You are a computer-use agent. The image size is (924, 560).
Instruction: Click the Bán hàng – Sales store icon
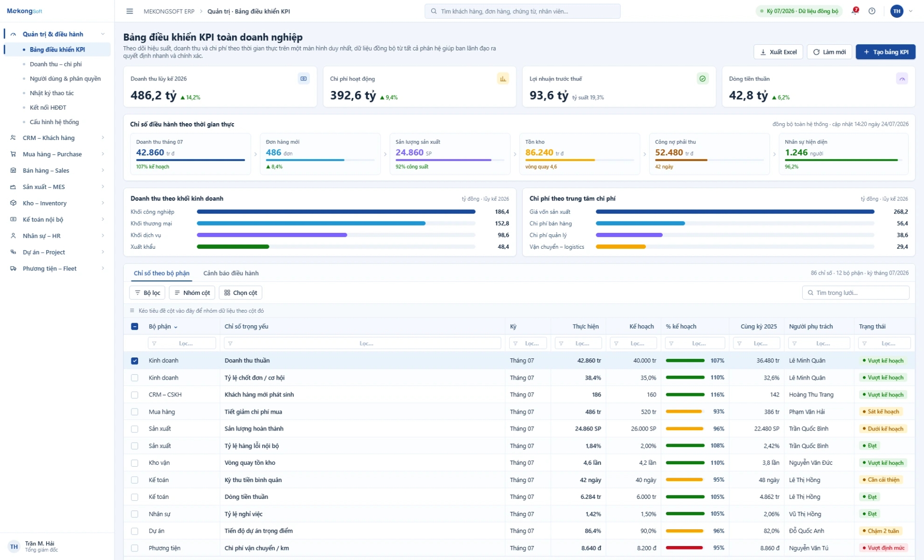point(13,170)
